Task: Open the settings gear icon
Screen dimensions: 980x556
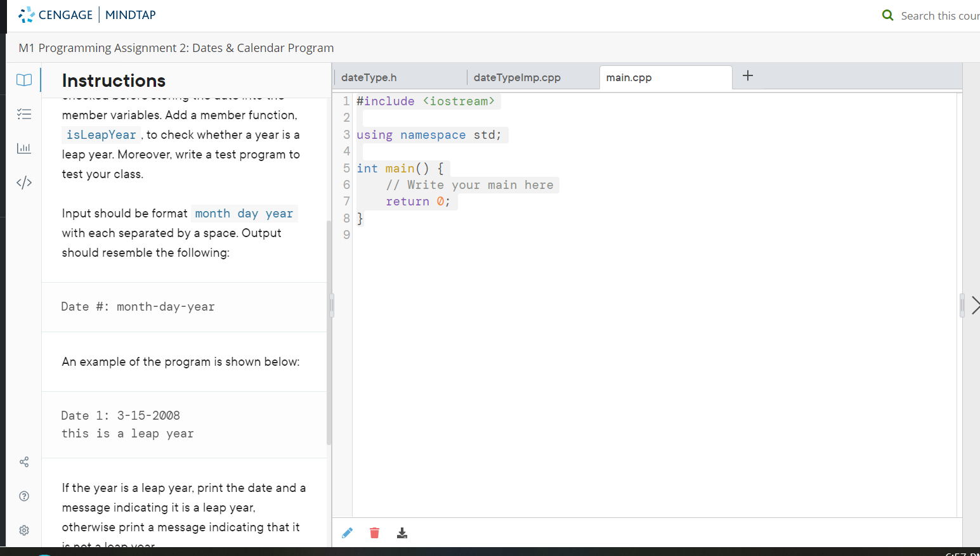Action: point(24,531)
